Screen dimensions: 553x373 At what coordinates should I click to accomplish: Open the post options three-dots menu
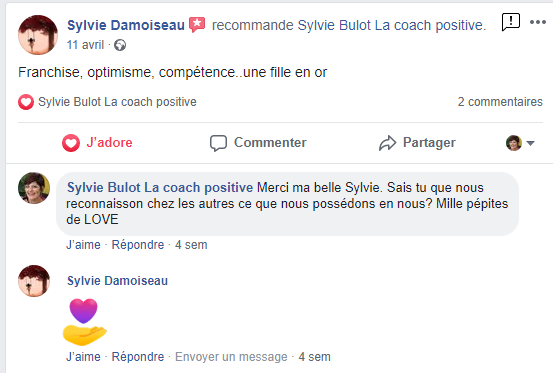pos(537,22)
